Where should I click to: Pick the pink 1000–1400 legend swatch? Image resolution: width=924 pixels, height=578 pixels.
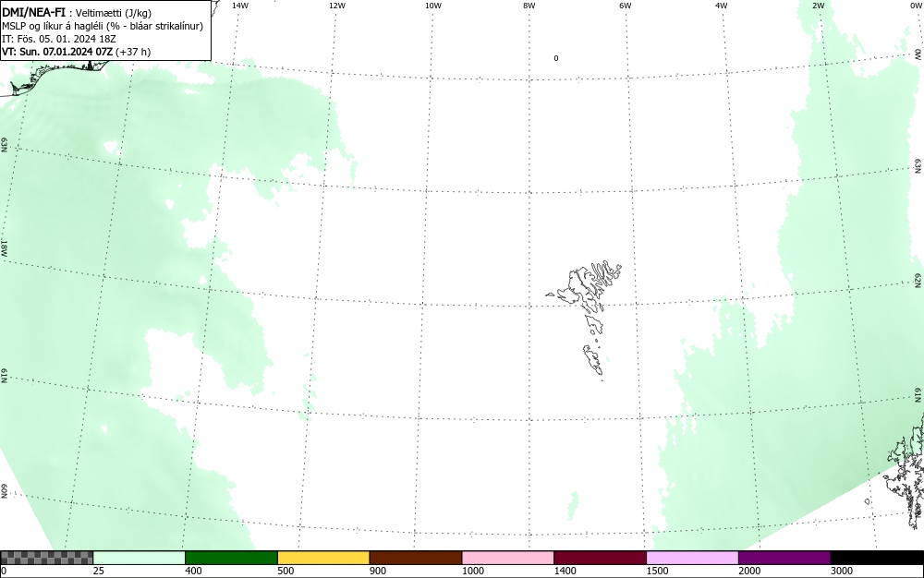click(x=508, y=558)
